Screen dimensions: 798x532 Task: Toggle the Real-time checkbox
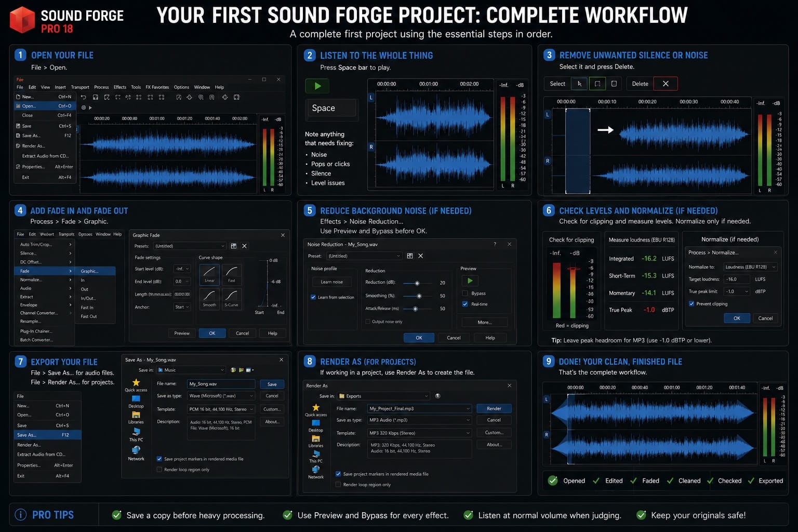(465, 304)
